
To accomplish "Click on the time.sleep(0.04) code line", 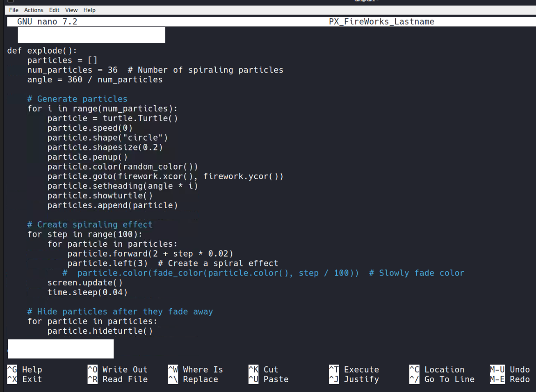I will (x=87, y=292).
